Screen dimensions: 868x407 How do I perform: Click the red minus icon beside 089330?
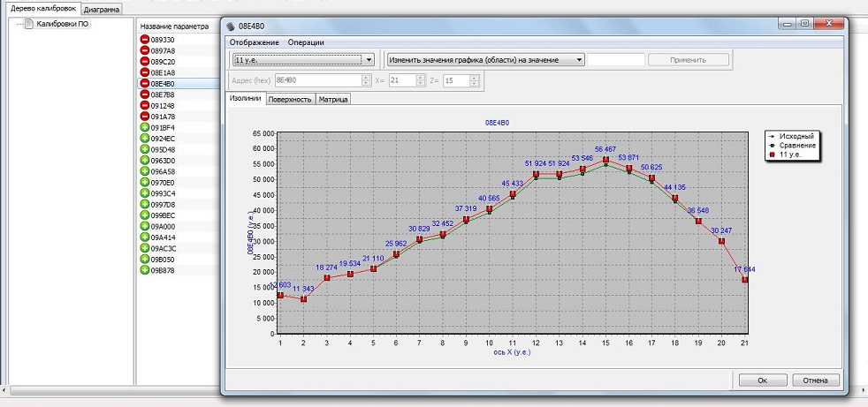click(x=145, y=40)
